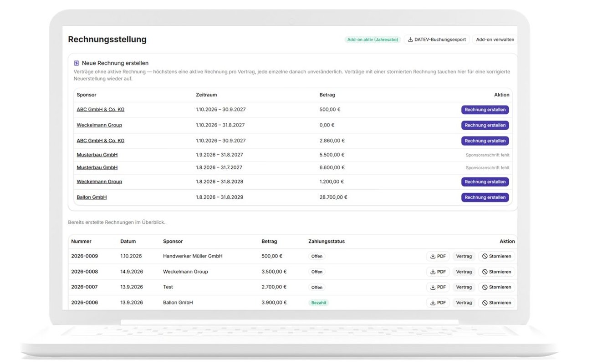Download PDF for invoice 2026-0008
This screenshot has height=364, width=592.
pos(438,272)
